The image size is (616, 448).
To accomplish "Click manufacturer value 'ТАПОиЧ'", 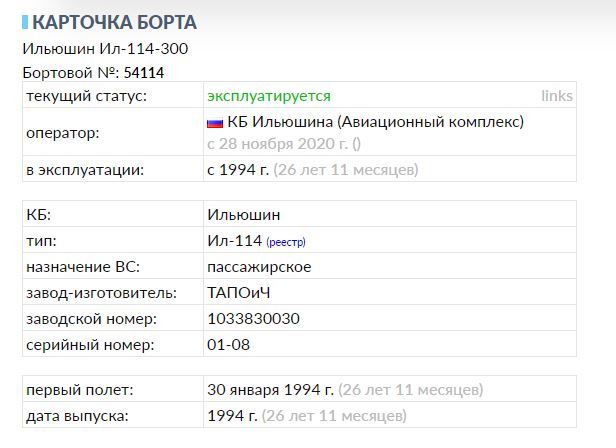I will 239,293.
